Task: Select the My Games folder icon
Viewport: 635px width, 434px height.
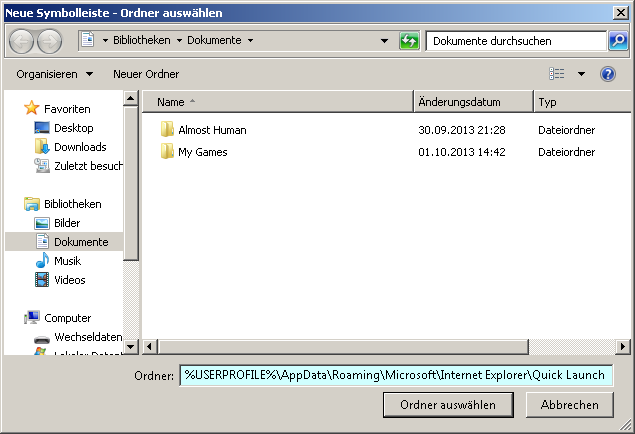Action: (x=167, y=151)
